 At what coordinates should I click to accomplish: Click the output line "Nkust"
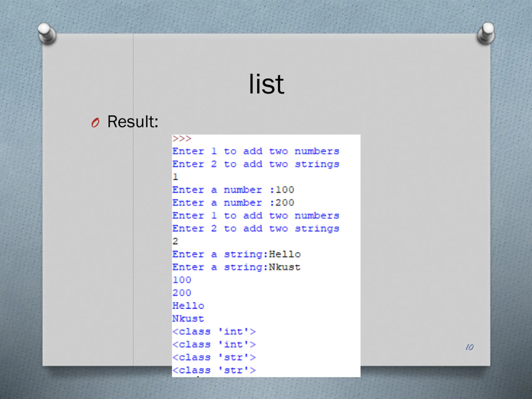coord(188,319)
